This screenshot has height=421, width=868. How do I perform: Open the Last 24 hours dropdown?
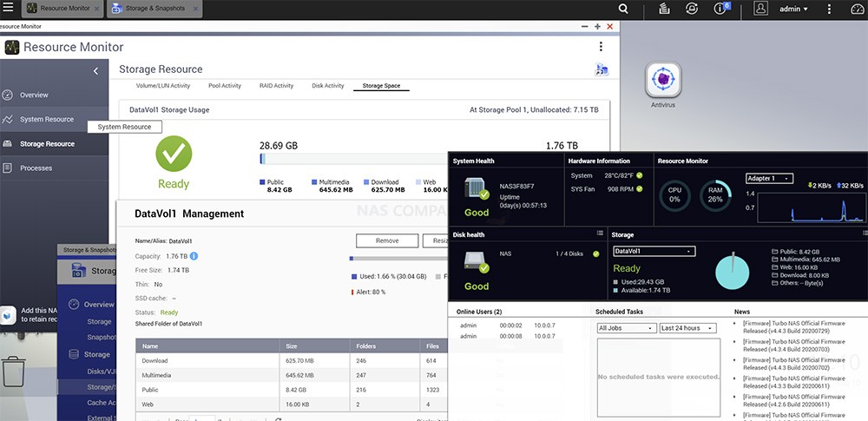coord(688,328)
